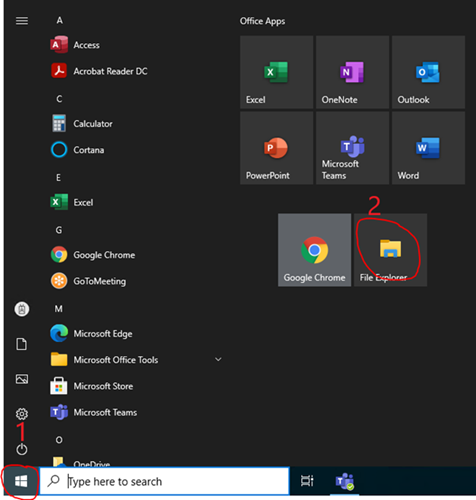Viewport: 476px width, 500px height.
Task: Open the OneNote tile
Action: [352, 72]
